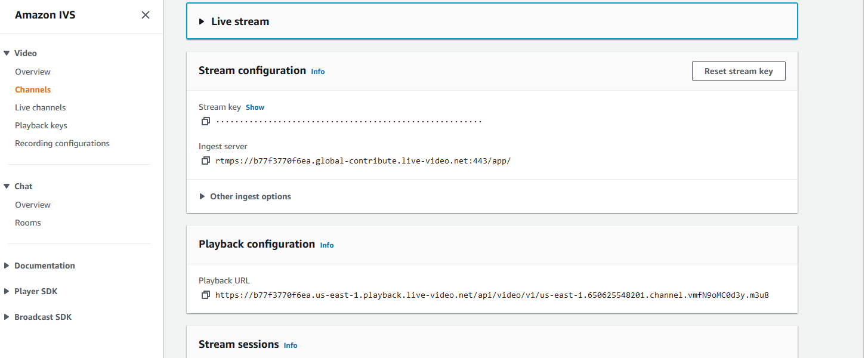
Task: Open Playback keys page
Action: (41, 125)
